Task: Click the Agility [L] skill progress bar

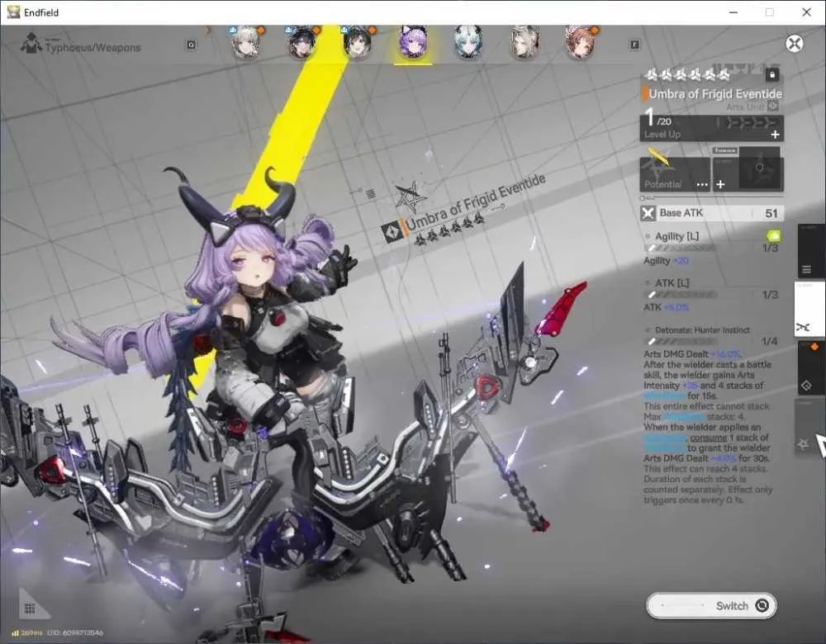Action: (x=681, y=248)
